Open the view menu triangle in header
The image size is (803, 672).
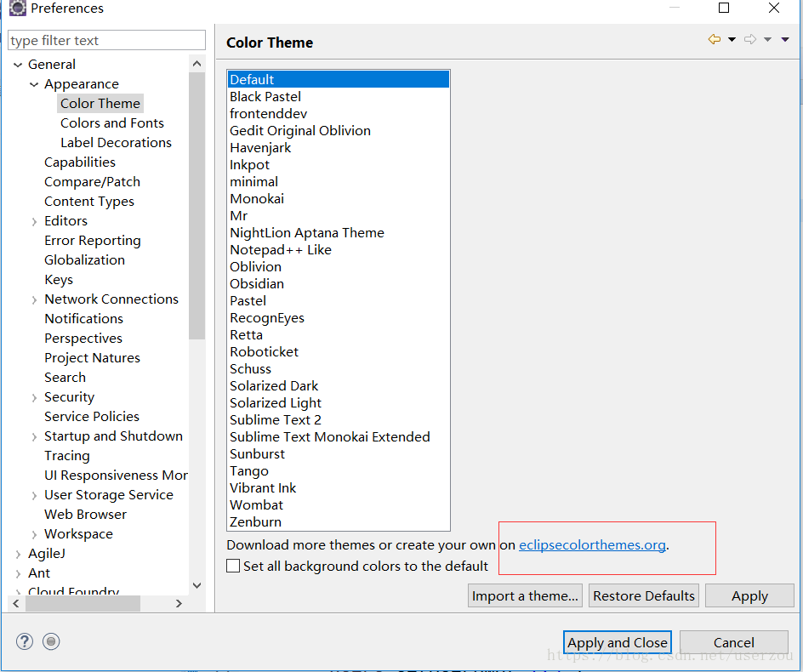(x=784, y=39)
